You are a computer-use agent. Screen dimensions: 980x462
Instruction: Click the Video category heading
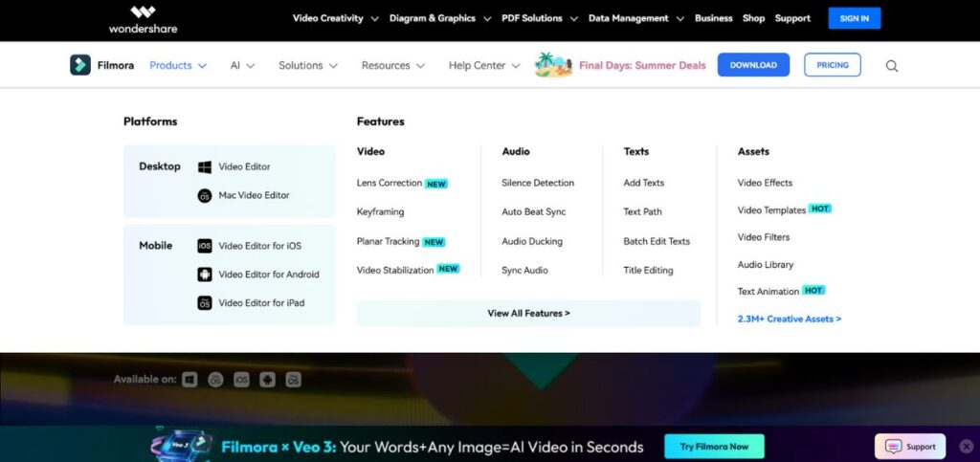[x=370, y=151]
